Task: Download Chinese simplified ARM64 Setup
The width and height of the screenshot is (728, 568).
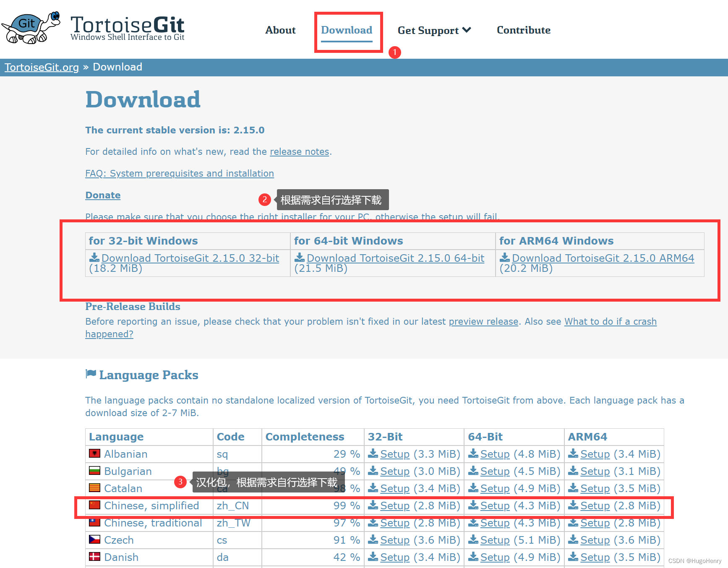Action: click(595, 505)
